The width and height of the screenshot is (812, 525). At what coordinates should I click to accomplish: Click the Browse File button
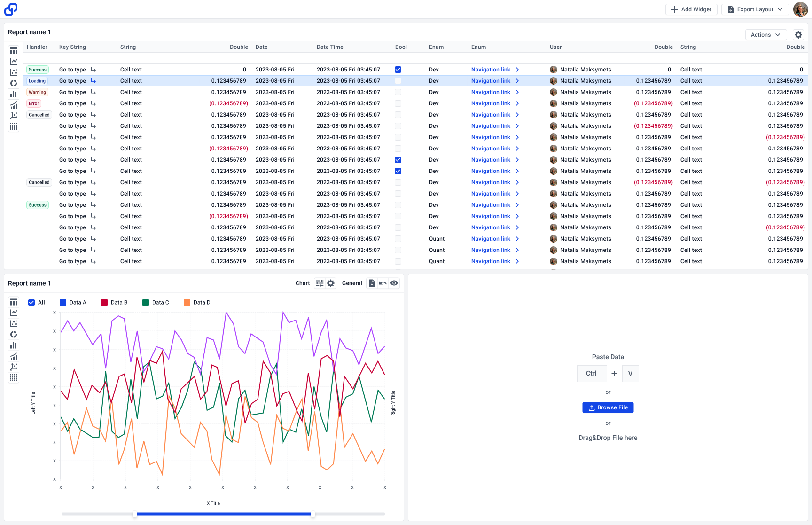pos(608,407)
